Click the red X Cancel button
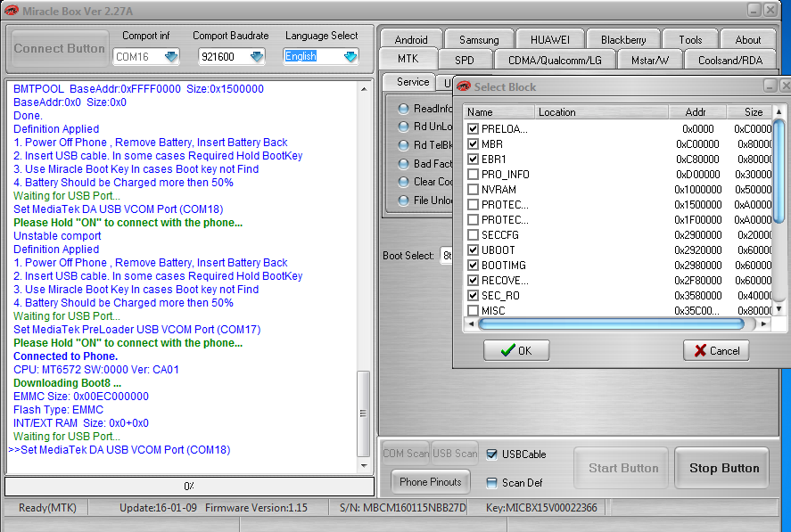This screenshot has height=532, width=791. coord(716,350)
